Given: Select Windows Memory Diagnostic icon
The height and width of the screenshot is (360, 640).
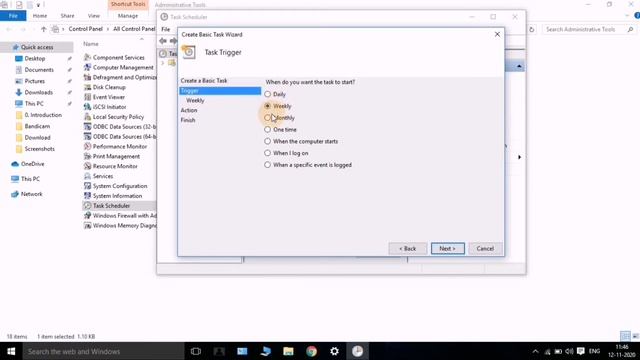Looking at the screenshot, I should click(x=87, y=226).
